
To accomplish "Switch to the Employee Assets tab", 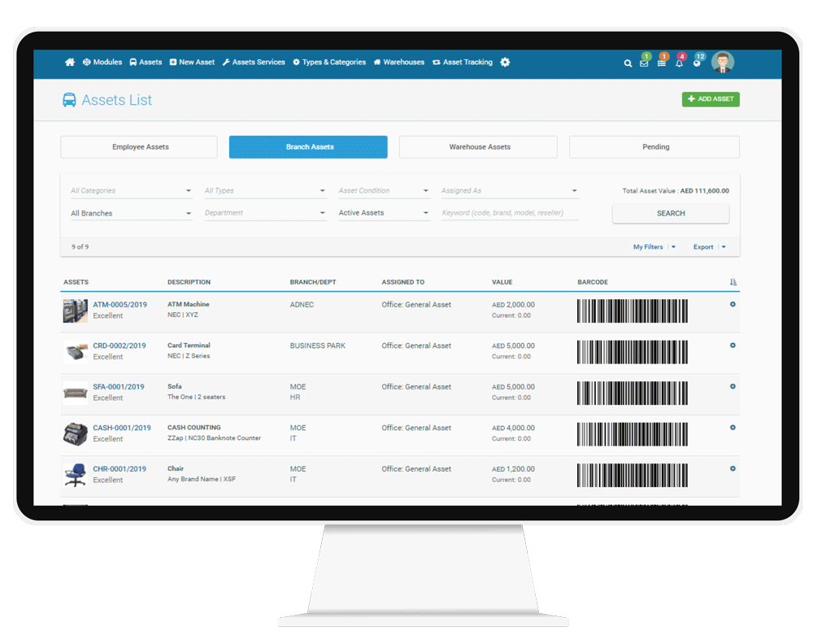I will (x=140, y=147).
